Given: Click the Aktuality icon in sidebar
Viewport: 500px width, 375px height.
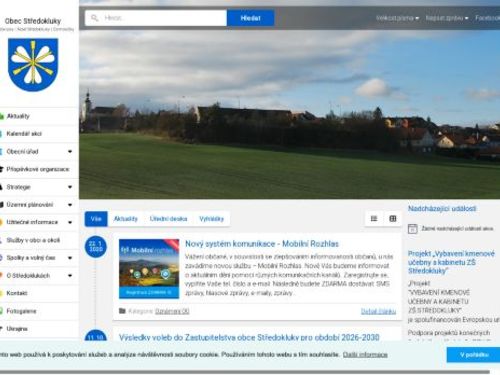Looking at the screenshot, I should [2, 116].
